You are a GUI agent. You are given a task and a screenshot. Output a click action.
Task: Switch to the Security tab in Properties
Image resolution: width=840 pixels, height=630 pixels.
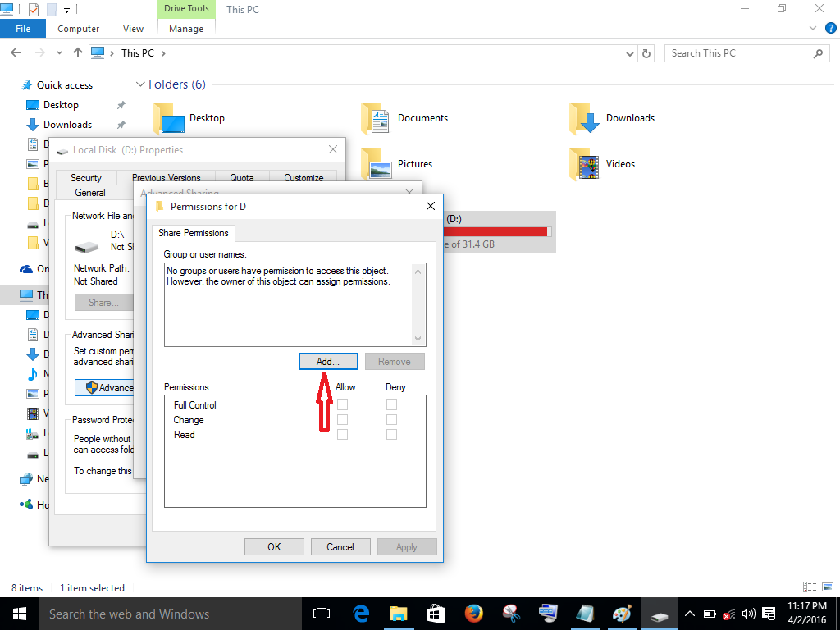[85, 177]
